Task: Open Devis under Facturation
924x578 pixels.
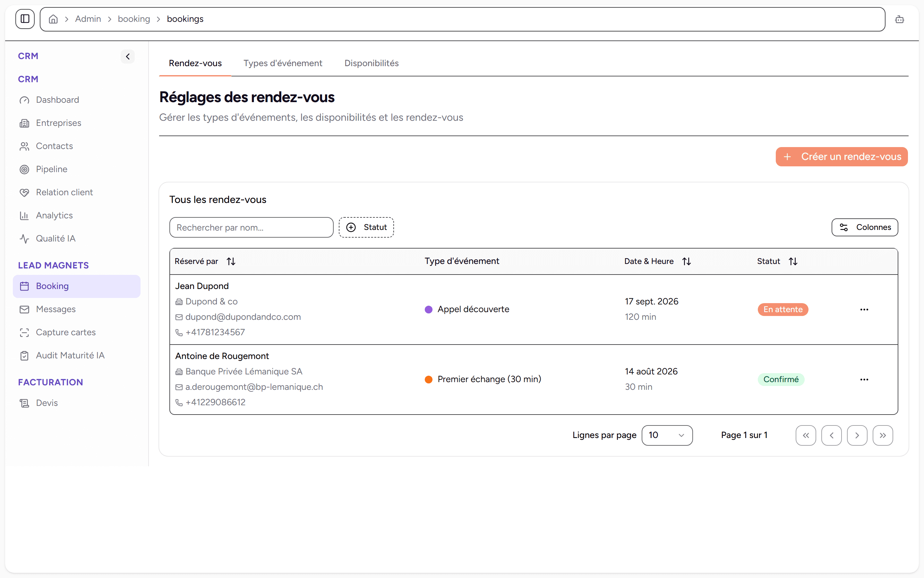Action: click(x=76, y=403)
